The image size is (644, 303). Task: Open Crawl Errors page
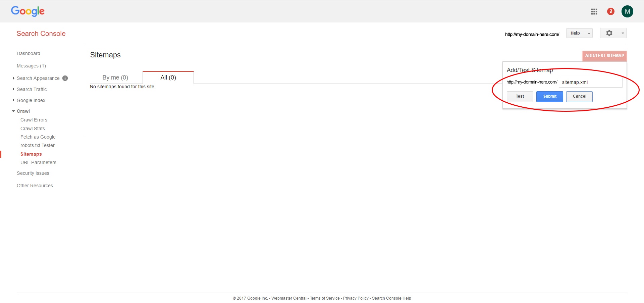coord(34,120)
